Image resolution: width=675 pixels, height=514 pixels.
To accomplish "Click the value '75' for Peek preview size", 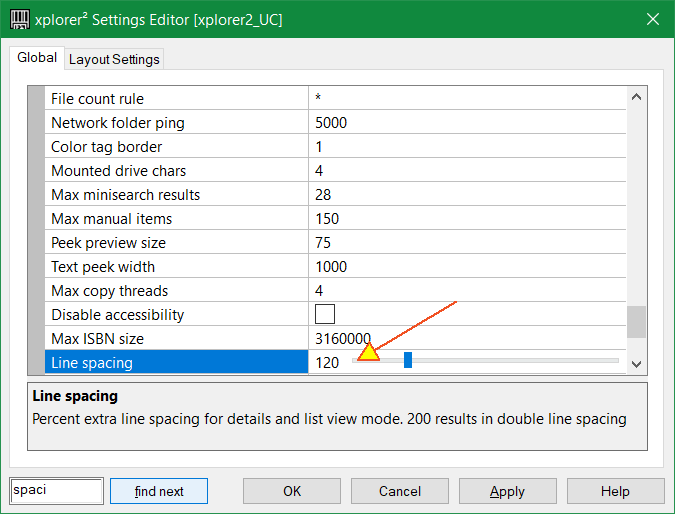I will tap(323, 243).
